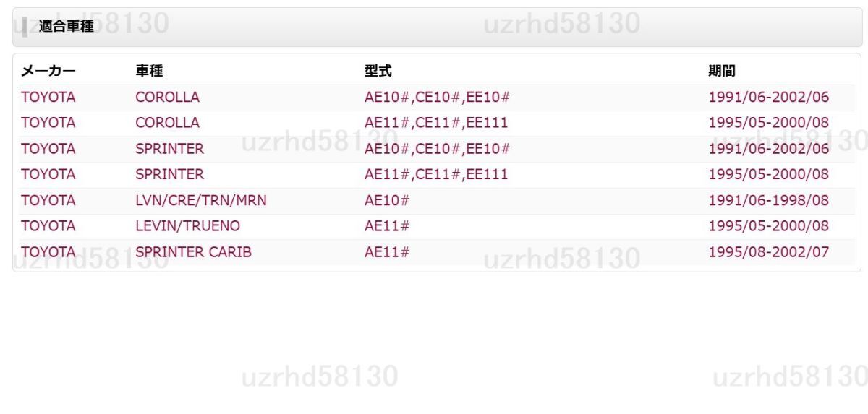Screen dimensions: 868x414
Task: Select COROLLA in the AE11#,CE11#,EE111 row
Action: (167, 123)
